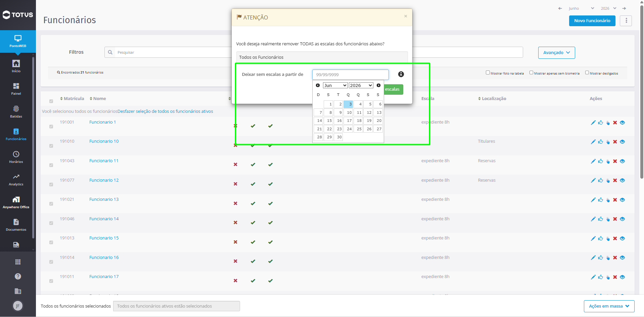
Task: Click thumbs-up icon for Funcionario 17
Action: [x=600, y=277]
